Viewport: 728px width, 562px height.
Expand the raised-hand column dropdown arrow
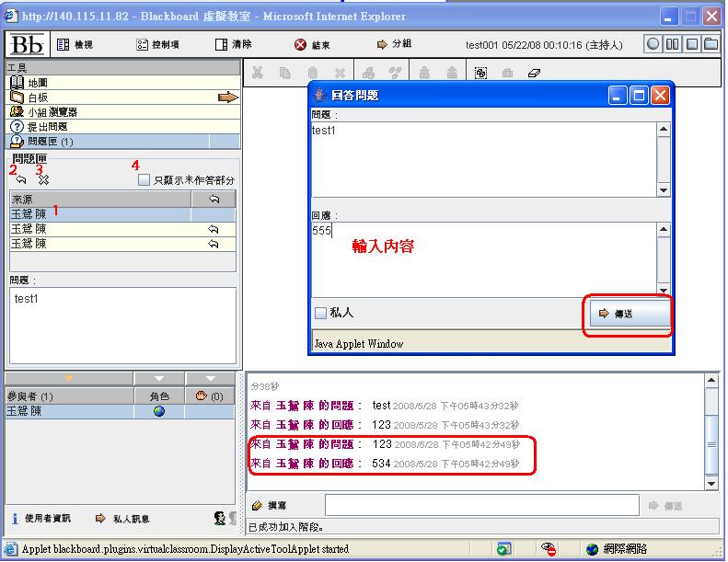(211, 378)
